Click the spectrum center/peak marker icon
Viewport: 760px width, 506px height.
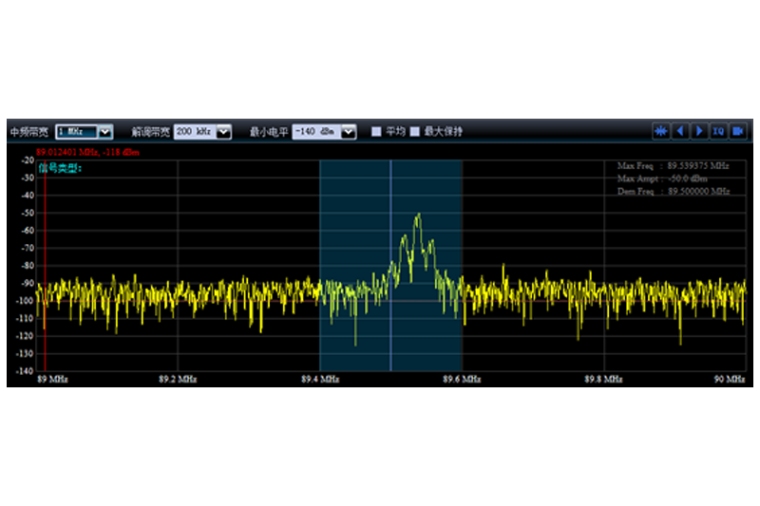click(x=661, y=131)
